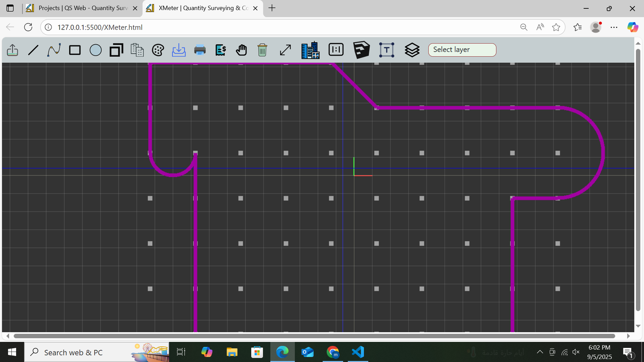This screenshot has height=362, width=644.
Task: Click the buildings icon in toolbar
Action: tap(310, 50)
